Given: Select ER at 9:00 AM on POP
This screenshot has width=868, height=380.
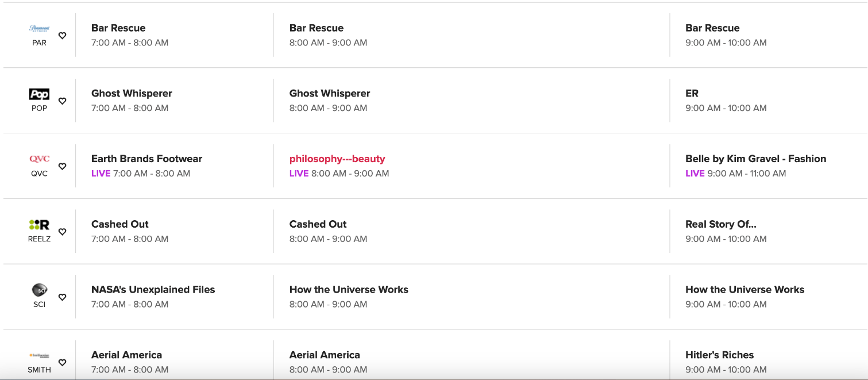Looking at the screenshot, I should [x=692, y=94].
